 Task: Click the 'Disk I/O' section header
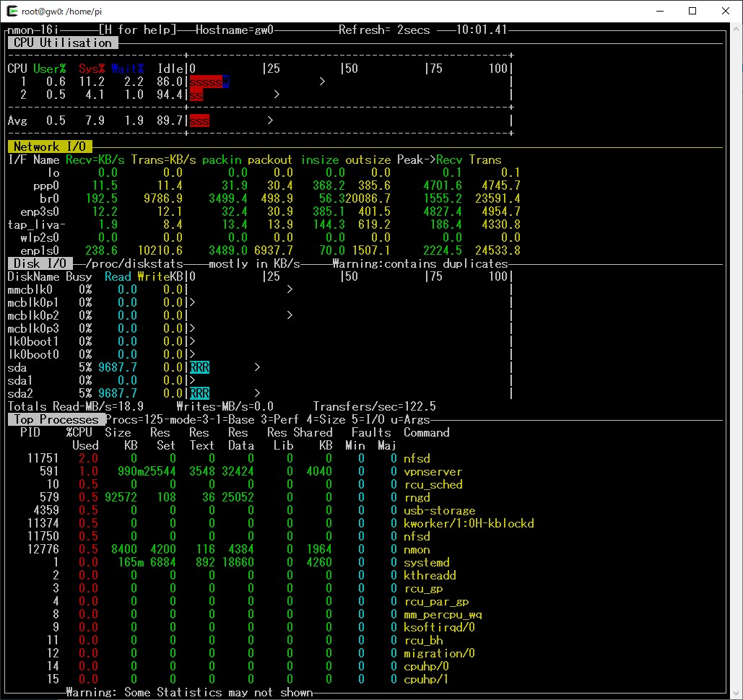[40, 263]
